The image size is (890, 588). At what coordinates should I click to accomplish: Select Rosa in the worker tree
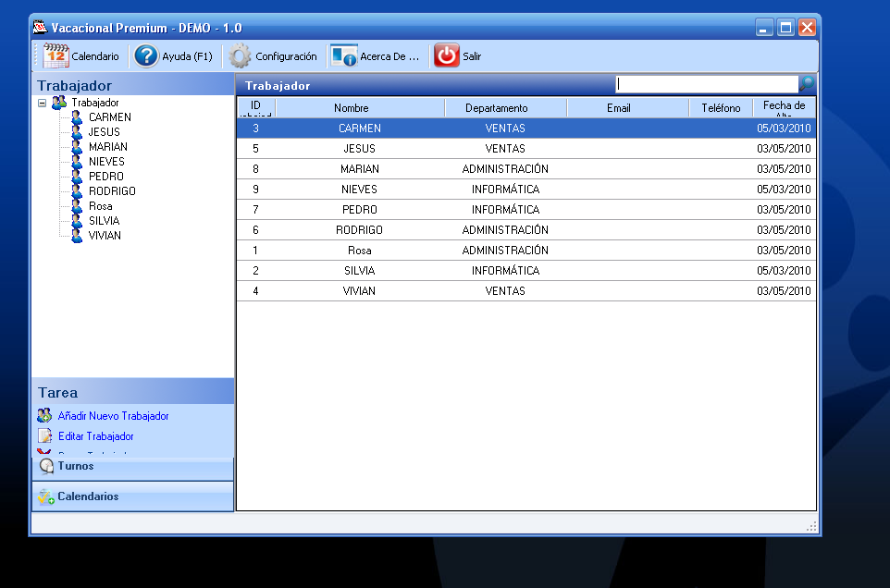101,206
